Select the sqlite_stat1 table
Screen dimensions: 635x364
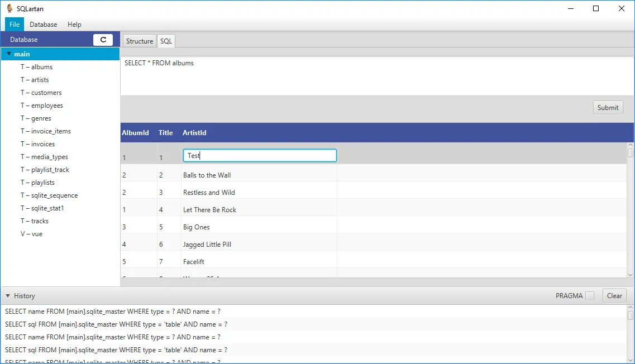point(60,208)
